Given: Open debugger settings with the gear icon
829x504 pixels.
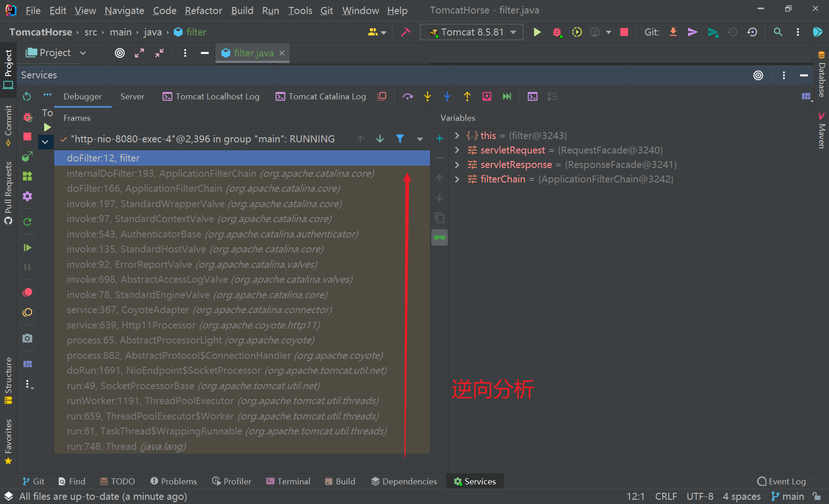Looking at the screenshot, I should point(27,196).
